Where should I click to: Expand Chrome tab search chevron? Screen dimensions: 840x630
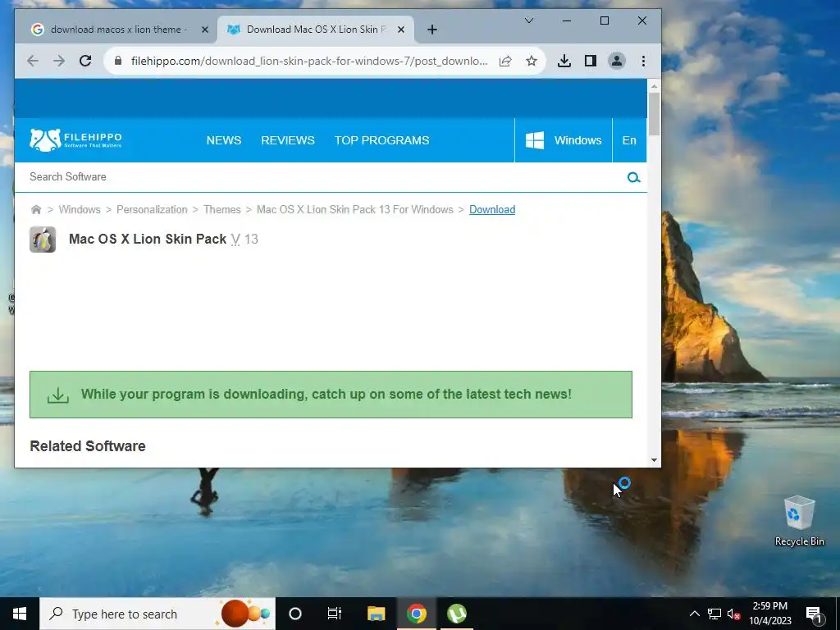[529, 21]
